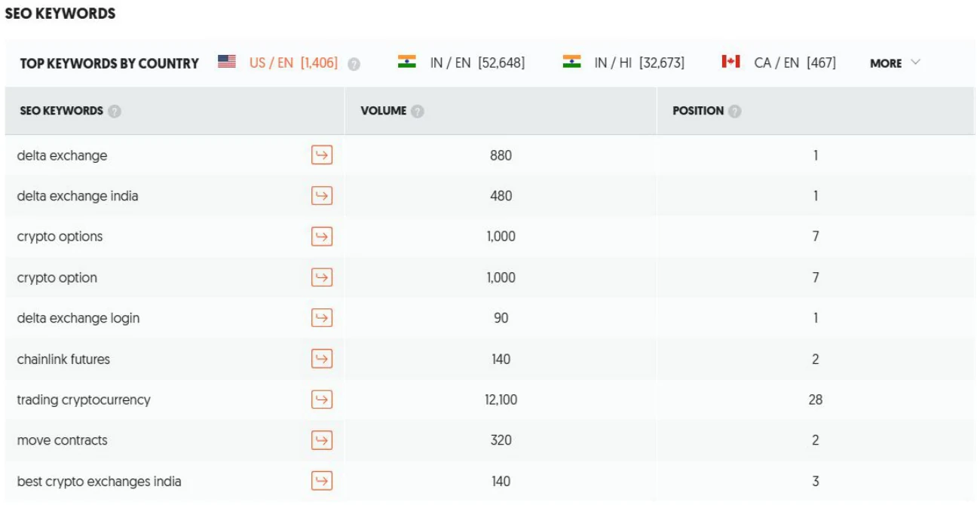Click India flag beside IN / HI
The height and width of the screenshot is (505, 980).
coord(571,62)
